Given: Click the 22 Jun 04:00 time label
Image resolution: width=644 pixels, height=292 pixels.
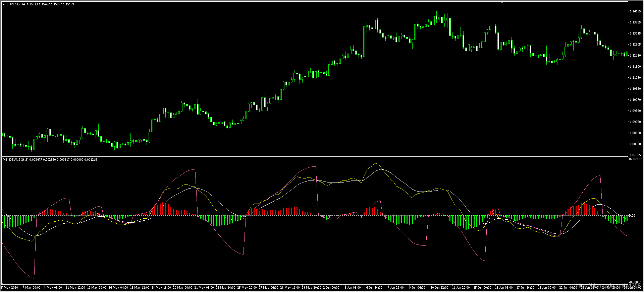Looking at the screenshot, I should click(568, 288).
